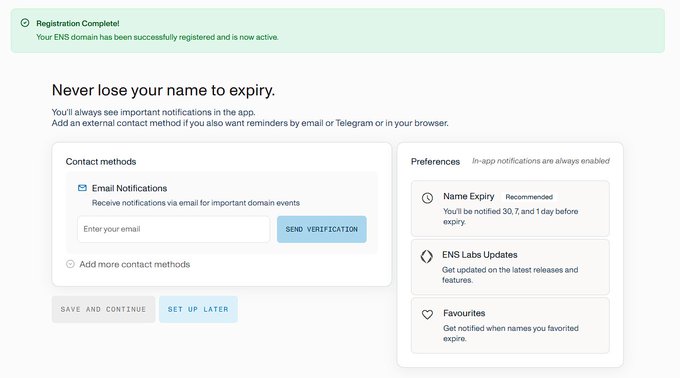
Task: Click the Never lose your name to expiry heading
Action: point(163,90)
